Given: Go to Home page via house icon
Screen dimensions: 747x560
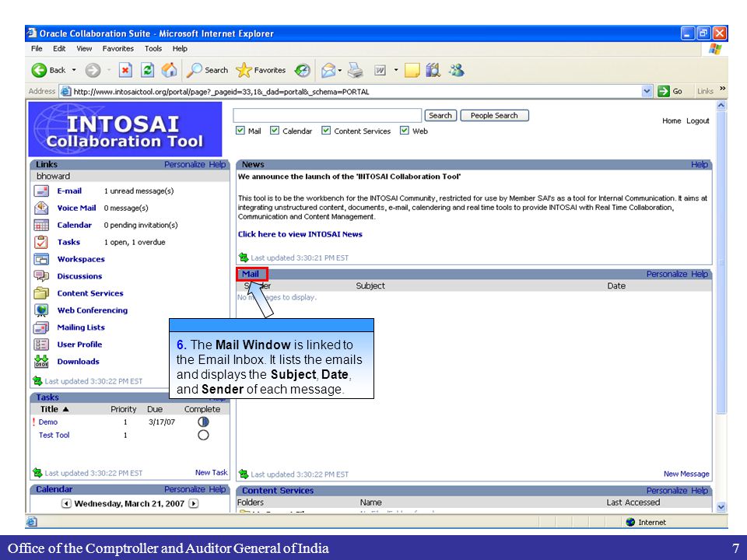Looking at the screenshot, I should pyautogui.click(x=169, y=70).
